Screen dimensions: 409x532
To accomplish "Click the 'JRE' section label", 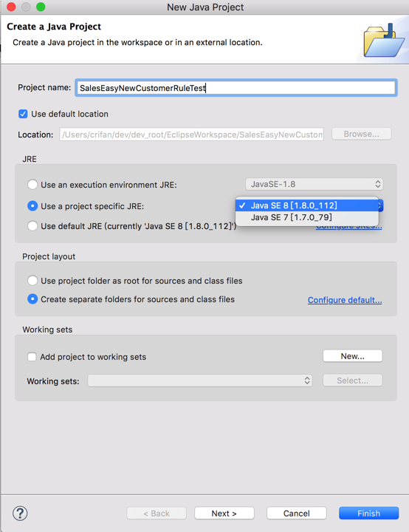I will (x=30, y=159).
